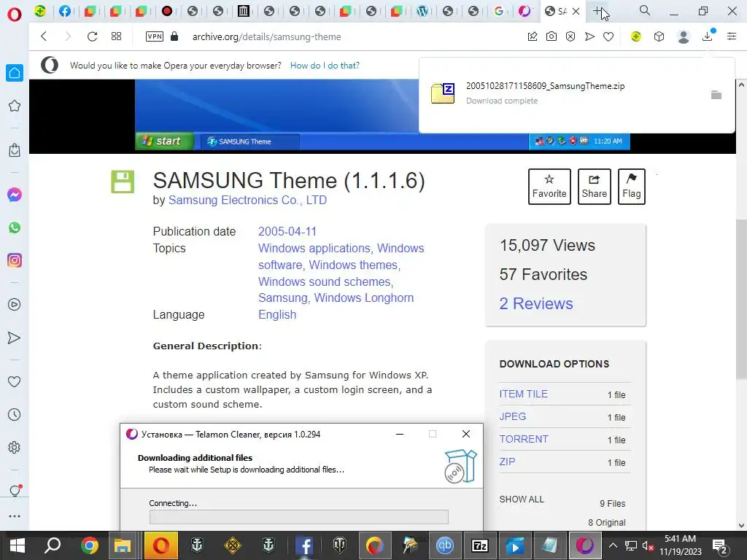
Task: Switch to the Google tab
Action: click(x=499, y=11)
